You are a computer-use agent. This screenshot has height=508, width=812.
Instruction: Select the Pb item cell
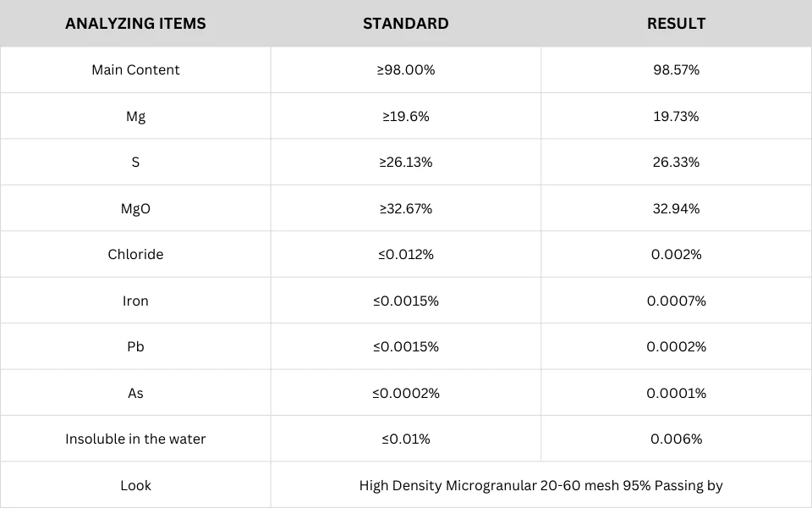pos(135,347)
